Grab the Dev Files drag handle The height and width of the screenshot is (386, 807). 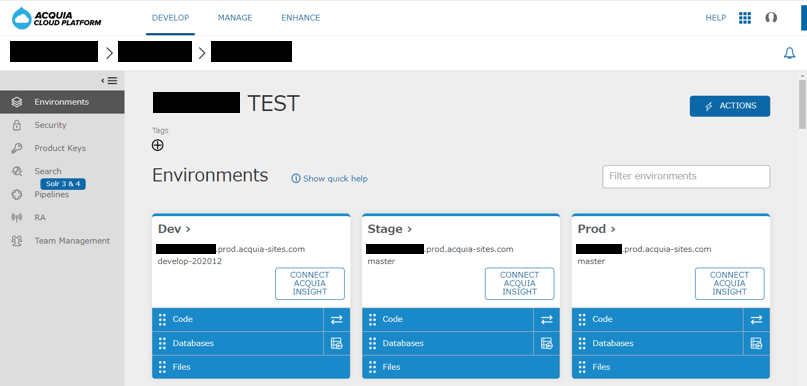click(162, 367)
